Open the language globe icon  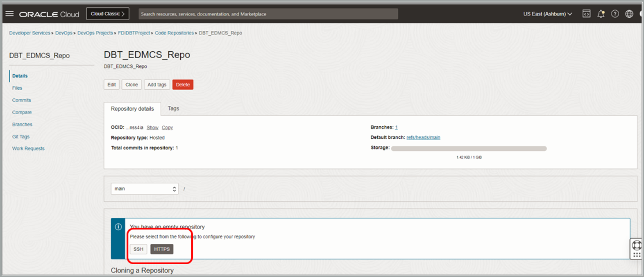point(629,14)
